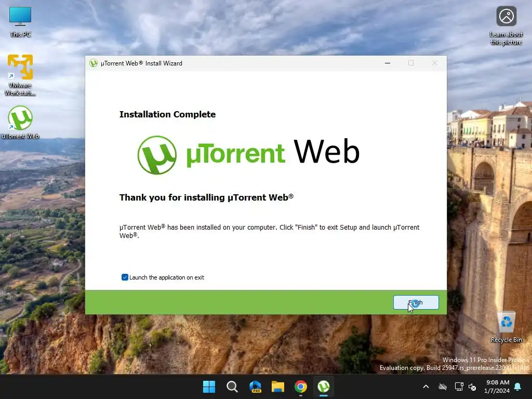Close the µTorrent Web Install Wizard

coord(435,63)
